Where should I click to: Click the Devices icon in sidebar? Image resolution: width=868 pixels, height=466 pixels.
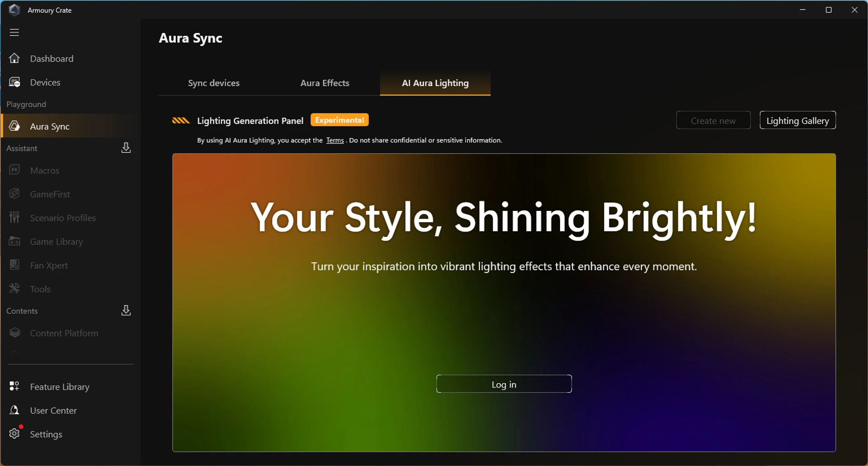(14, 82)
